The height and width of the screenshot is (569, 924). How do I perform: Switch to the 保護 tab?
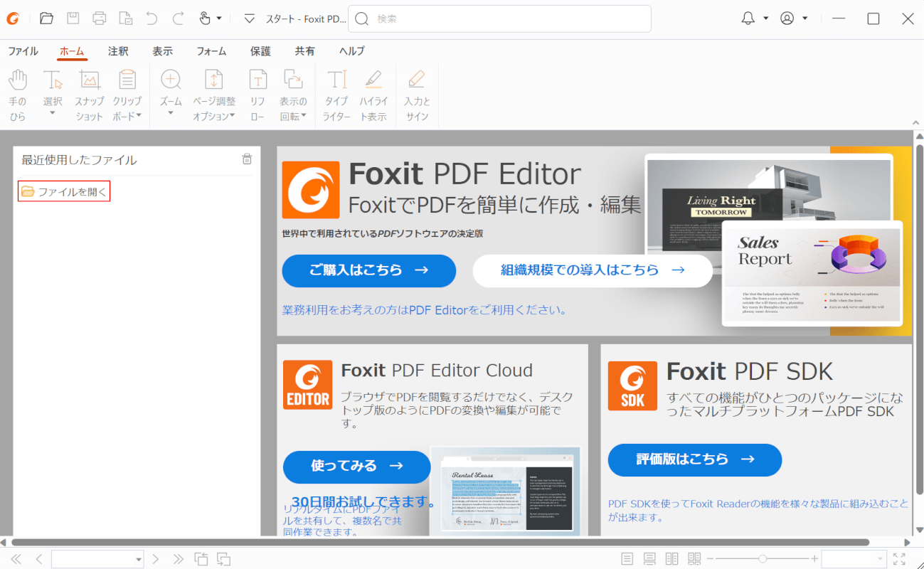point(260,51)
